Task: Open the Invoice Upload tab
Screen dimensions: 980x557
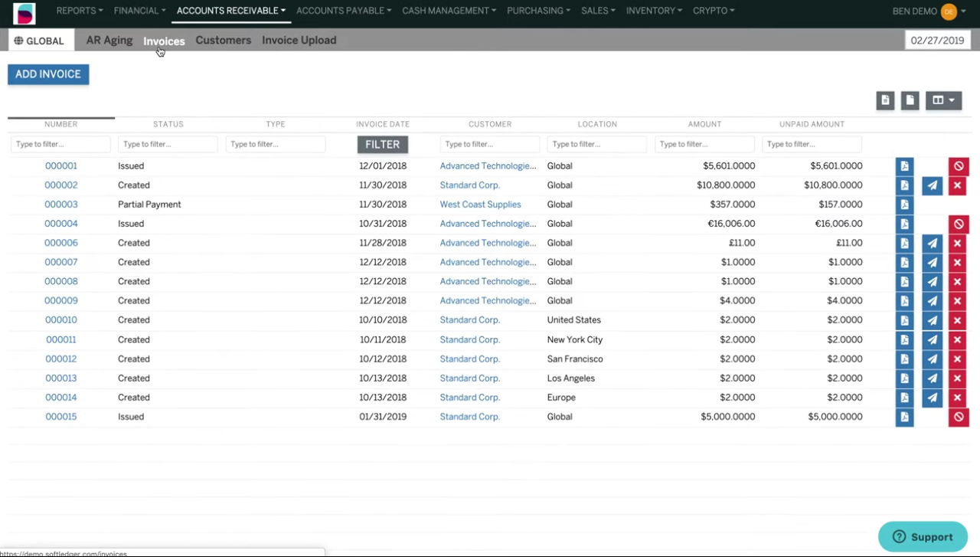Action: pyautogui.click(x=299, y=40)
